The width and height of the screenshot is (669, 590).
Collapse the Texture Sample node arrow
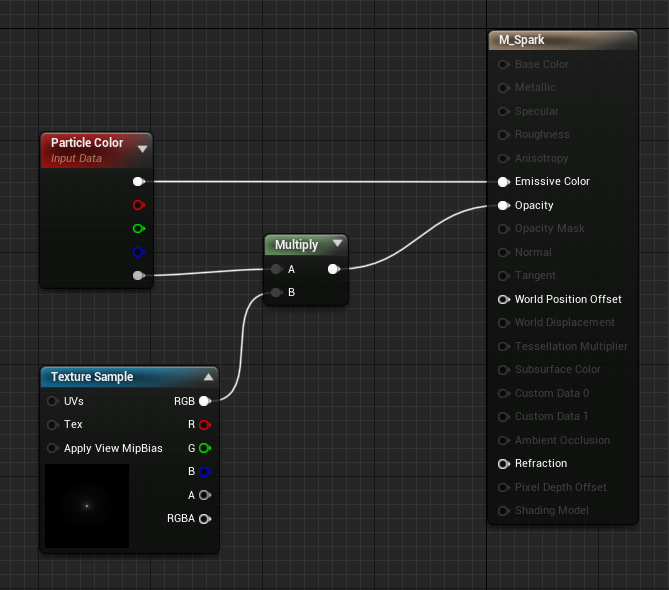click(208, 377)
